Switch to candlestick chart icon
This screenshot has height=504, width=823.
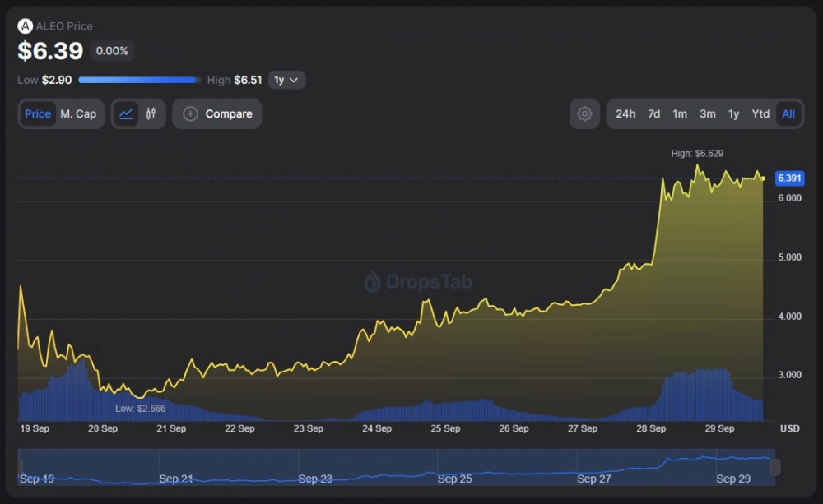click(151, 114)
